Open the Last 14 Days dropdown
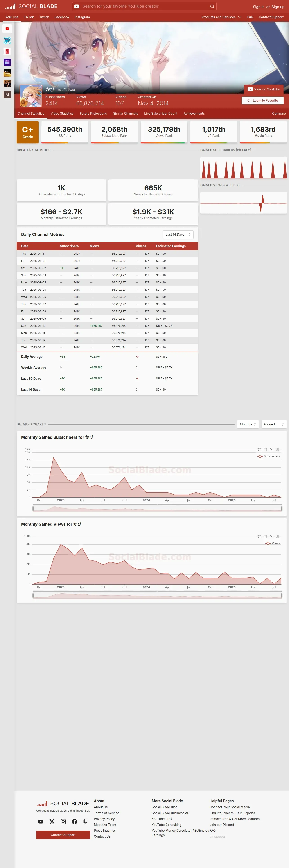The image size is (289, 868). (x=178, y=235)
